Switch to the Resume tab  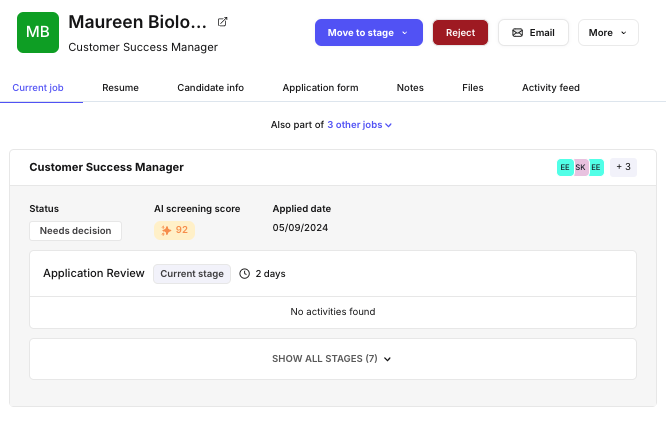(x=120, y=88)
